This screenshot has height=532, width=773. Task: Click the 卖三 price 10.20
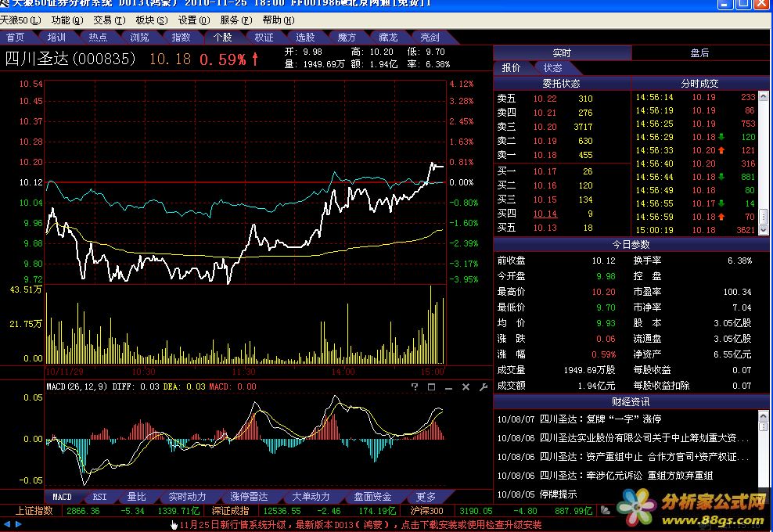[x=545, y=127]
